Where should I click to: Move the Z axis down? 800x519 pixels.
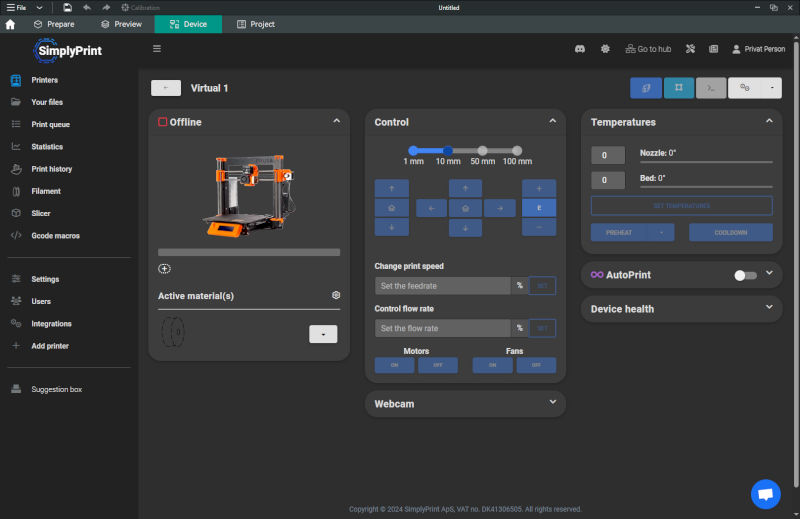click(x=392, y=227)
